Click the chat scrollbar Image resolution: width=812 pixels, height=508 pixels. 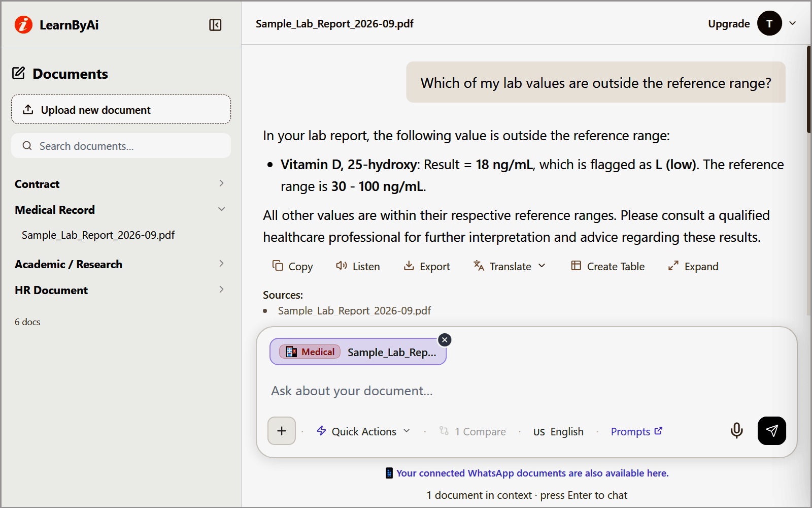808,89
